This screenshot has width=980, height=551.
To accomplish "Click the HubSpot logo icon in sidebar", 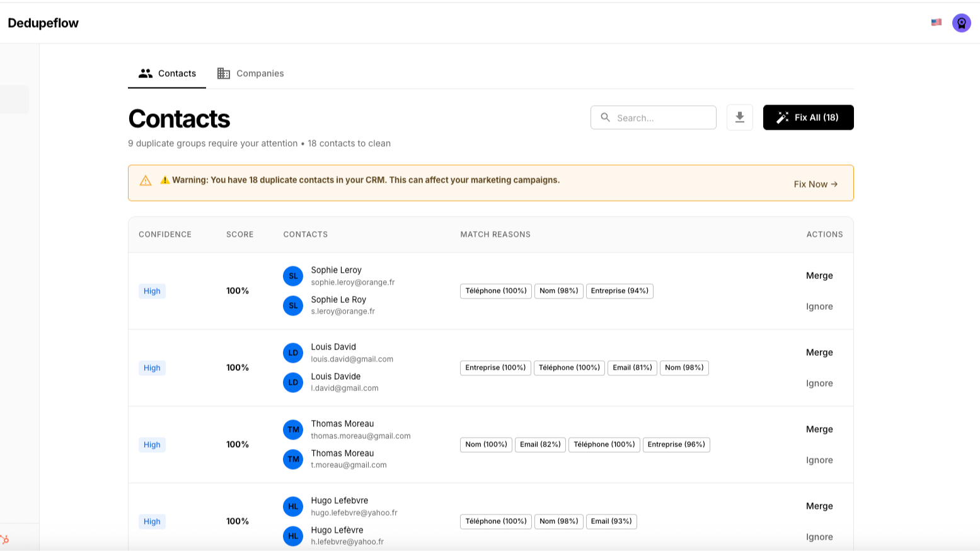I will [5, 540].
